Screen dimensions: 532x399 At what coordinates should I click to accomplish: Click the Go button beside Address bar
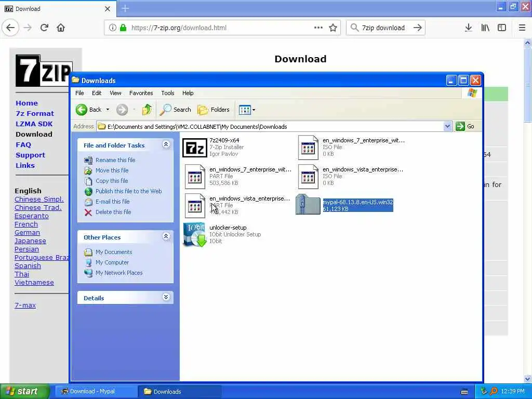tap(465, 126)
